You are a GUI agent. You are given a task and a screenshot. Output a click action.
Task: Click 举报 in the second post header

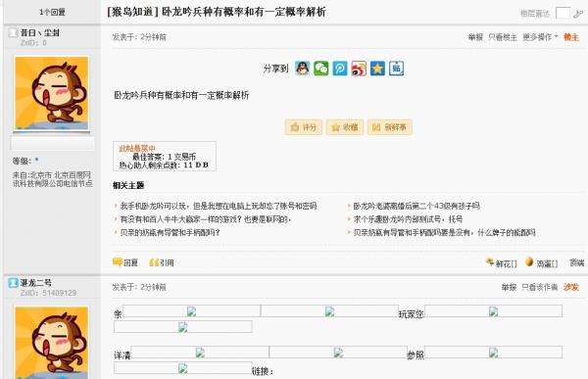pos(509,287)
